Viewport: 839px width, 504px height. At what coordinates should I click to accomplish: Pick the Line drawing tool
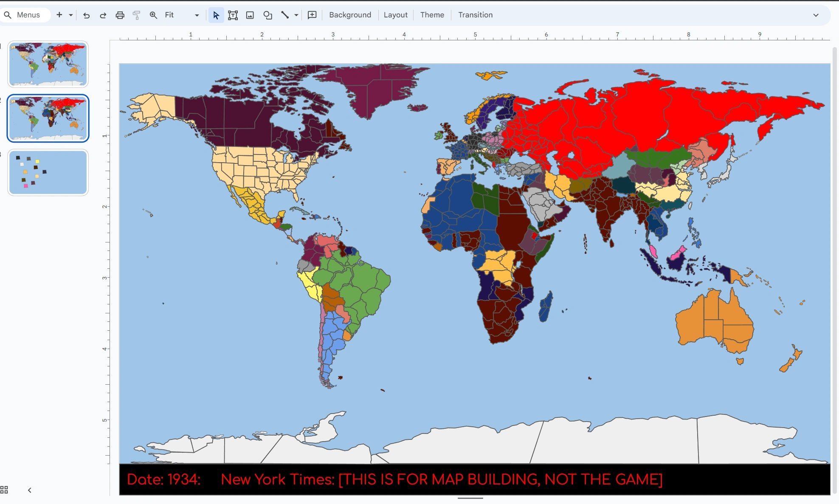pos(285,15)
